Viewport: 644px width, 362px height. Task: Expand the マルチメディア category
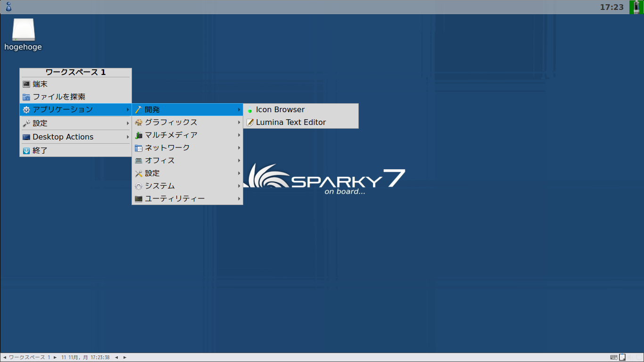point(187,135)
